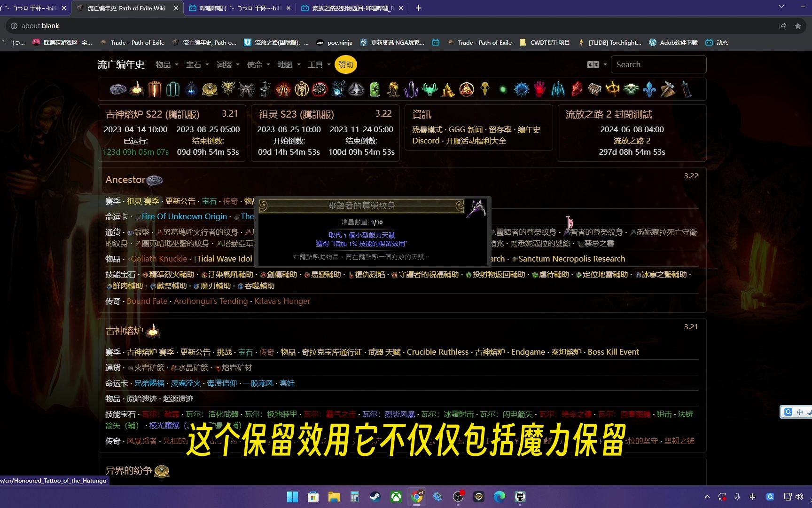Screen dimensions: 812x508
Task: Open the small green orb Abyss icon
Action: [x=503, y=89]
